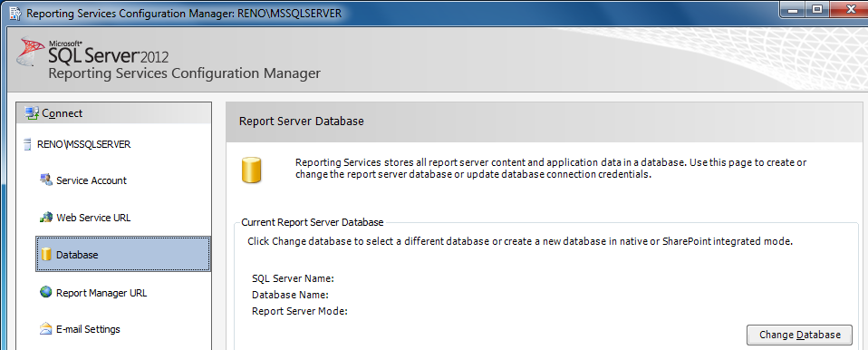Click the Report Manager URL globe icon
Image resolution: width=868 pixels, height=350 pixels.
46,292
